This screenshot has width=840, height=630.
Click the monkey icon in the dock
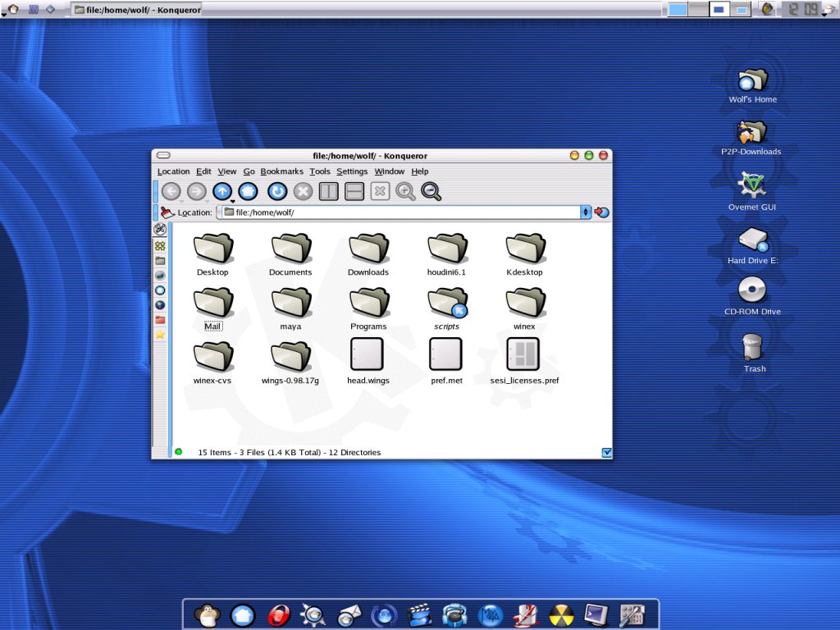pyautogui.click(x=208, y=615)
